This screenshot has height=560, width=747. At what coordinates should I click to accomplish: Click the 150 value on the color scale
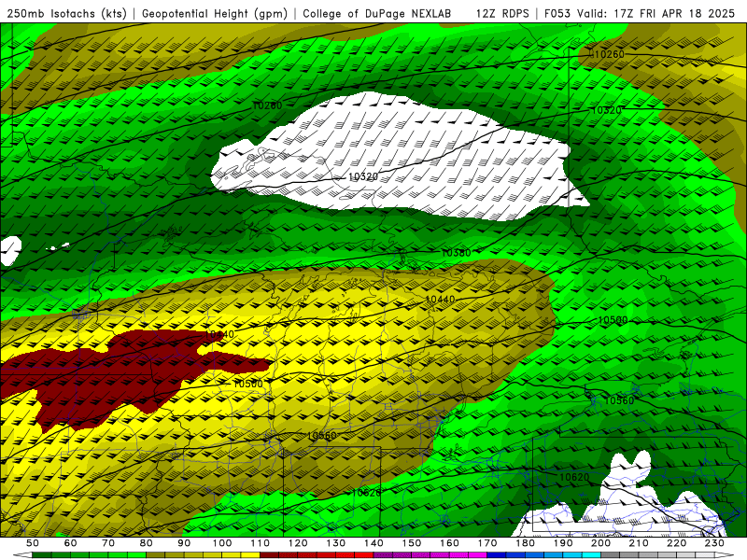point(412,543)
